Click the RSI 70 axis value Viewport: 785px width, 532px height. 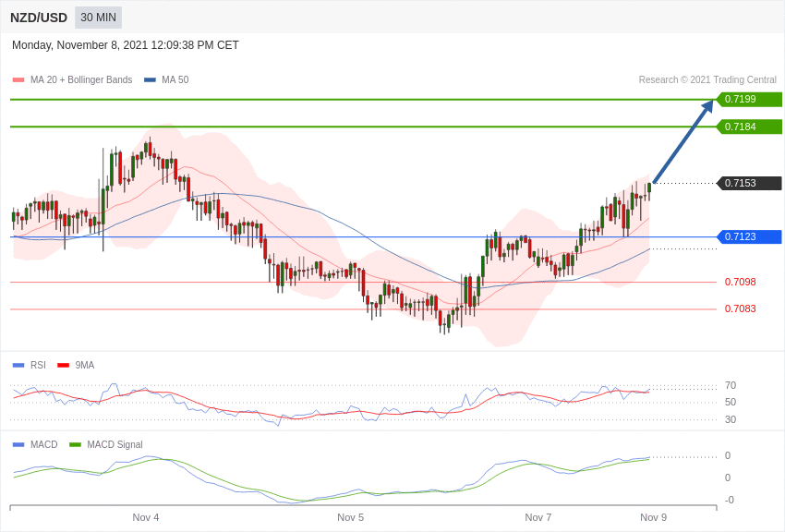[731, 385]
